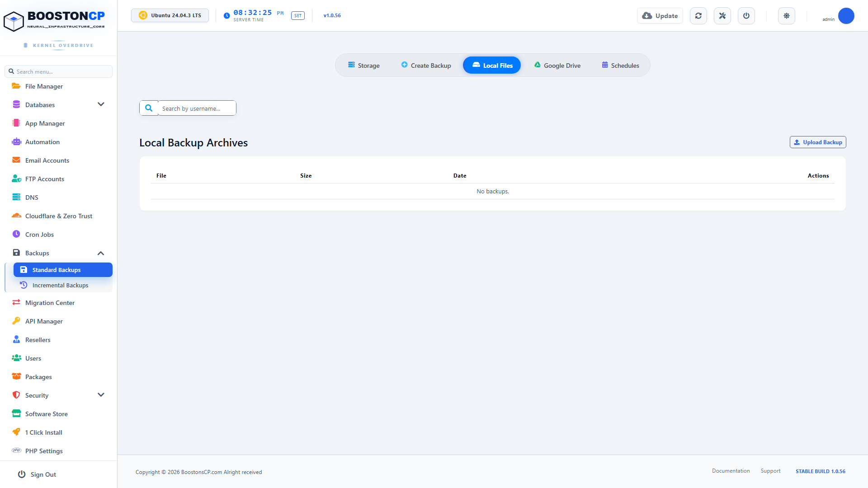The width and height of the screenshot is (868, 488).
Task: Click the magnifier icon beside username search
Action: (x=149, y=108)
